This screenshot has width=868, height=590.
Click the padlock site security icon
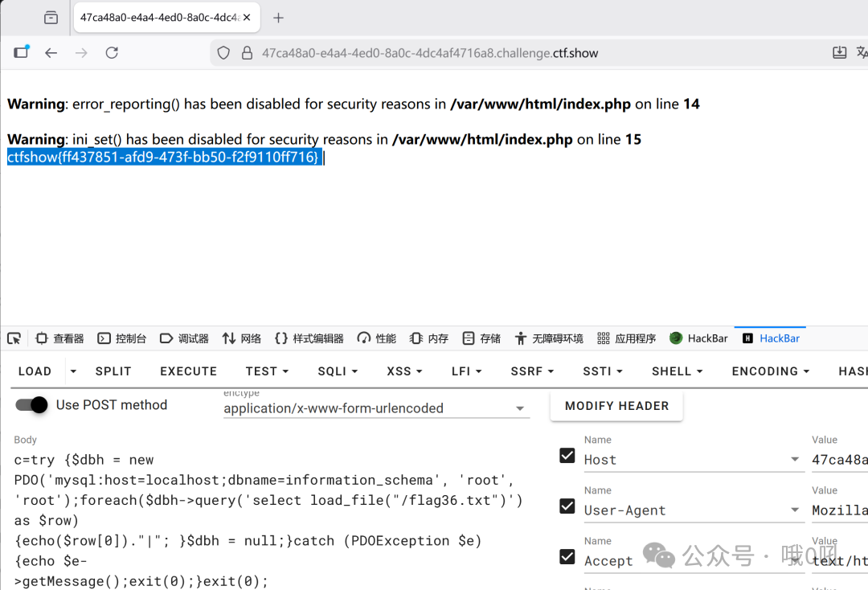(247, 52)
